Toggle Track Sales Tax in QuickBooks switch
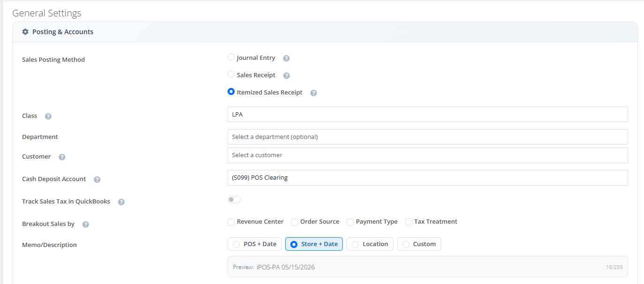Screen dimensions: 644x284 point(234,200)
